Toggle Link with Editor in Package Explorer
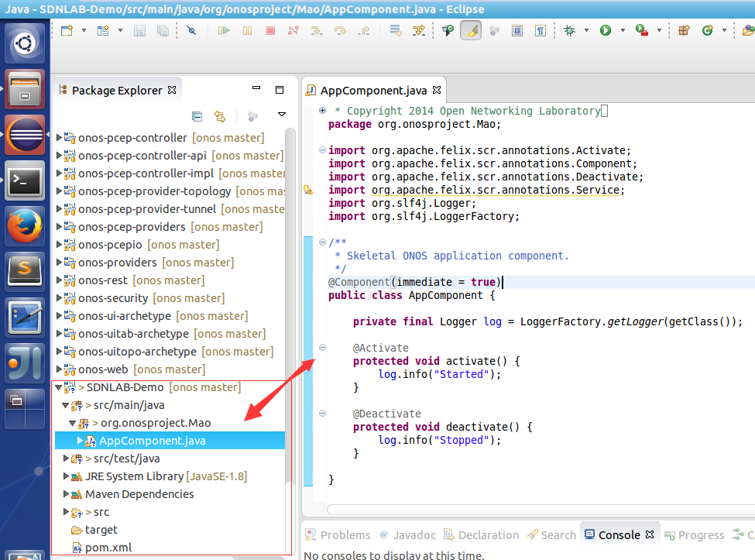The height and width of the screenshot is (560, 755). (220, 116)
